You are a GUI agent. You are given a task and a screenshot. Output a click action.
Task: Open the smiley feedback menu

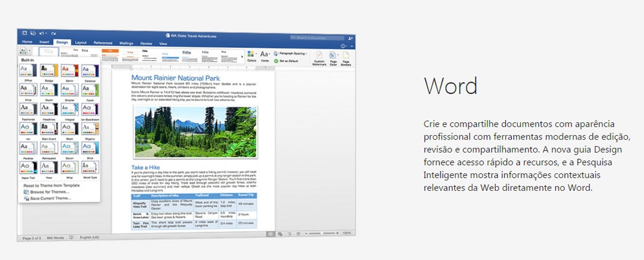(344, 46)
